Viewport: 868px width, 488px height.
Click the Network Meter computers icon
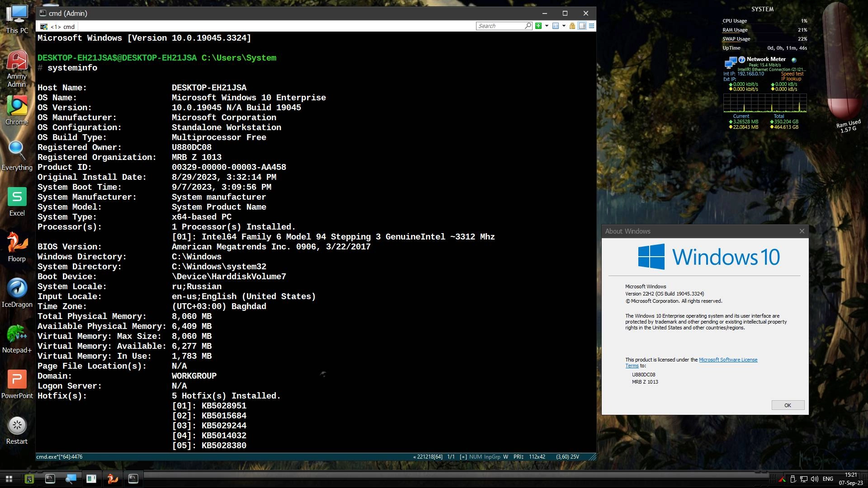pyautogui.click(x=731, y=62)
